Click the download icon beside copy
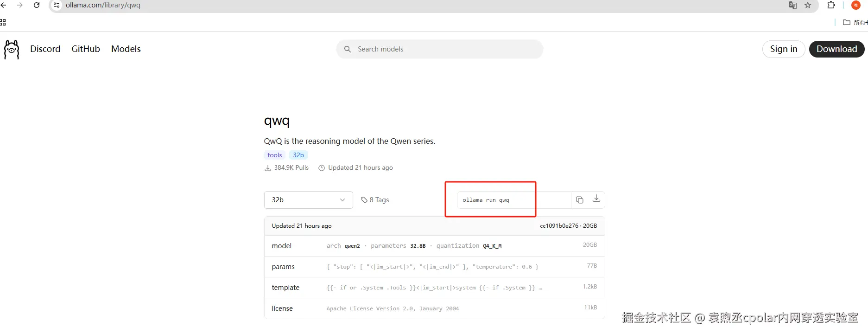This screenshot has width=868, height=334. pyautogui.click(x=596, y=199)
